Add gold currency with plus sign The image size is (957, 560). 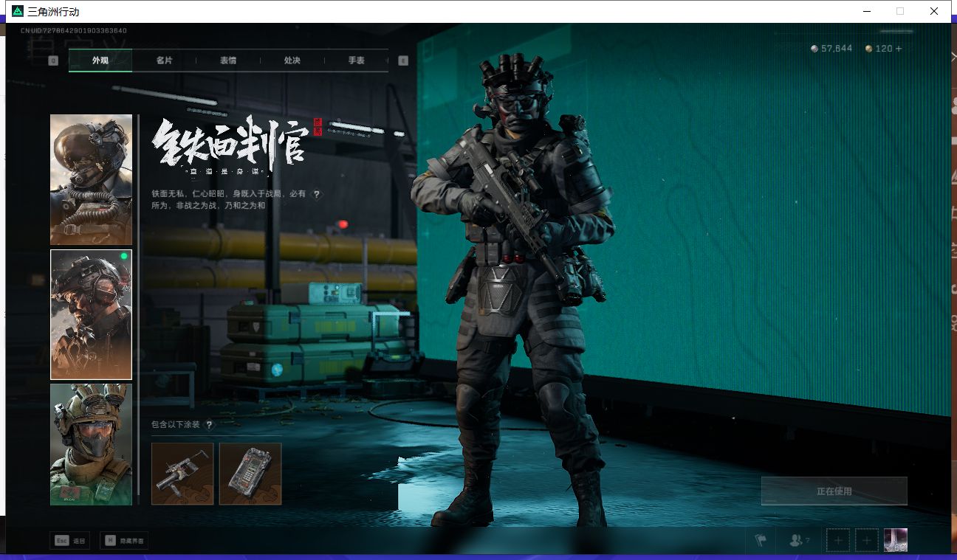pos(899,49)
